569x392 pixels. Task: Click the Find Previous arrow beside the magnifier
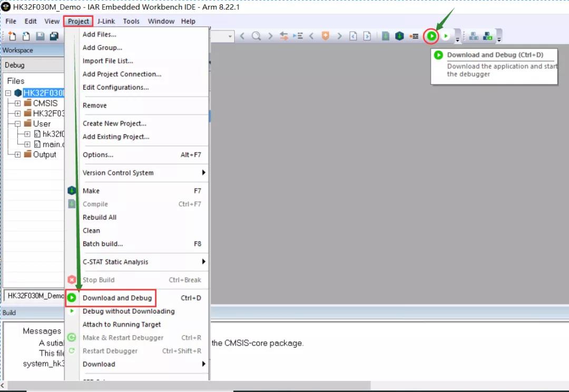pyautogui.click(x=242, y=36)
